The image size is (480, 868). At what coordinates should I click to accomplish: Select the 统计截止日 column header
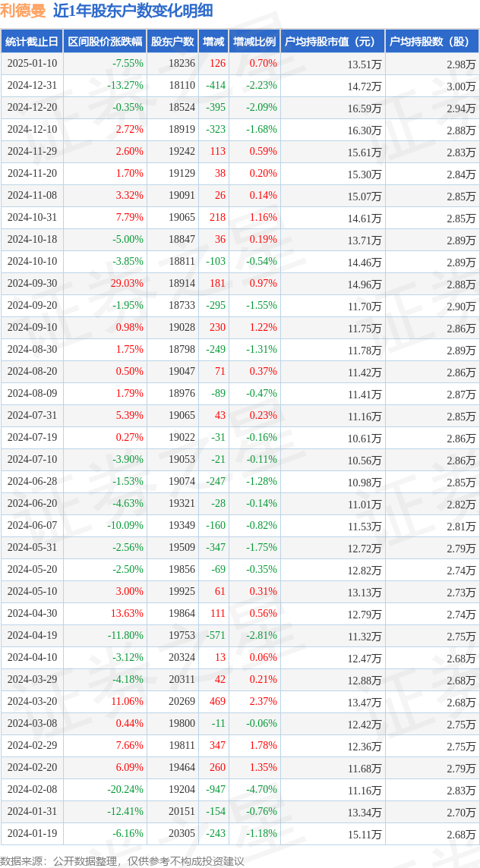(x=32, y=41)
